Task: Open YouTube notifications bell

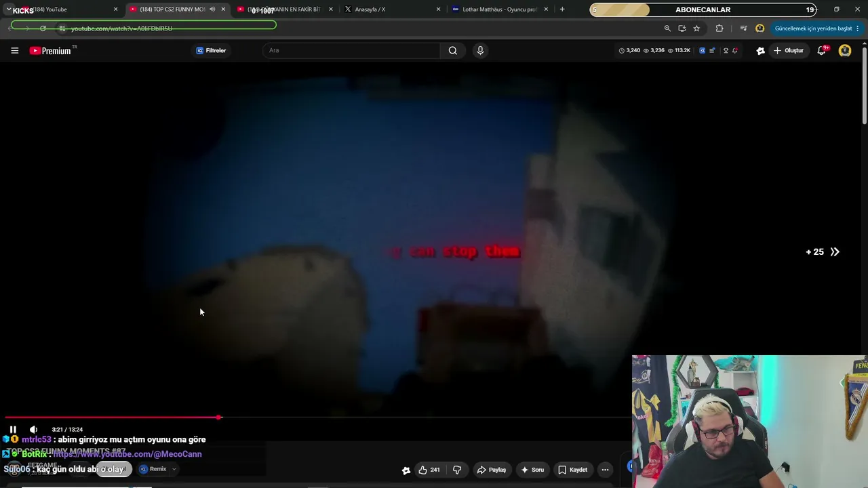Action: pyautogui.click(x=822, y=50)
